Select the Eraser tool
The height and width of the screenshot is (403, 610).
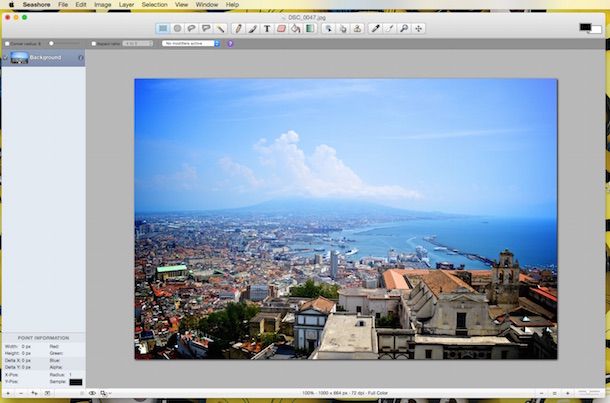[x=281, y=28]
